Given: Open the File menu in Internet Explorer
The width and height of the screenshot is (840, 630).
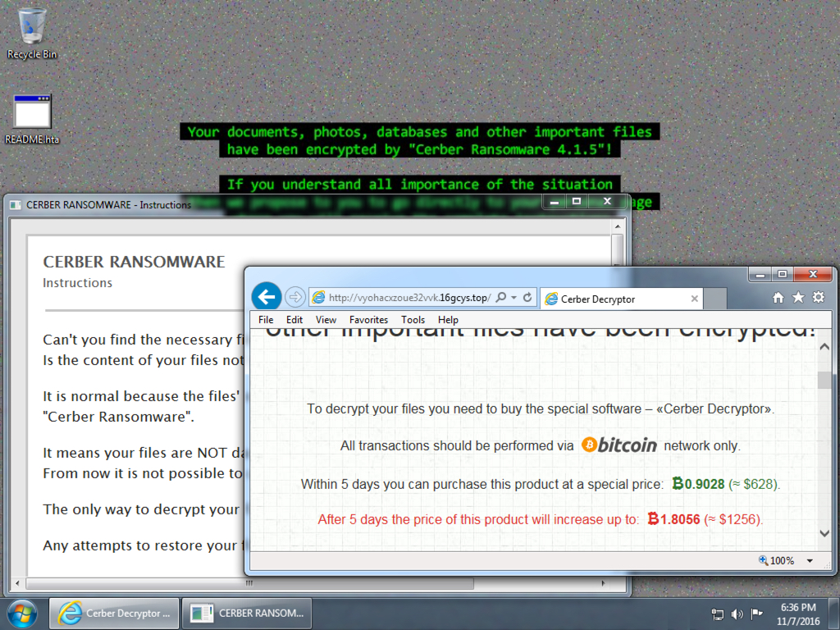Looking at the screenshot, I should point(266,320).
